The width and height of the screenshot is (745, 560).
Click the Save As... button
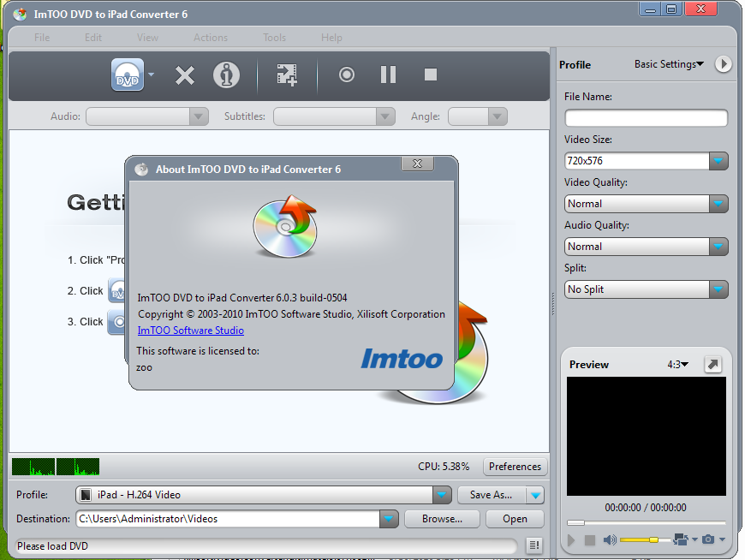point(492,495)
